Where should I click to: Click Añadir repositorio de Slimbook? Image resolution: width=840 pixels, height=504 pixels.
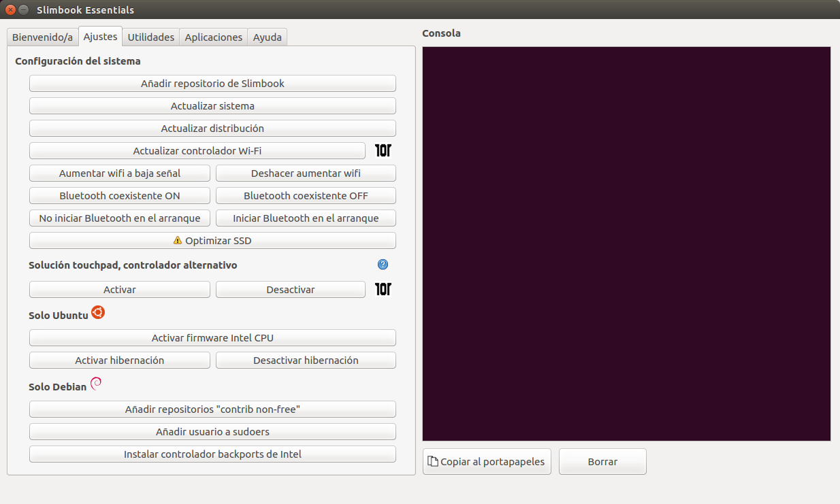[x=212, y=84]
